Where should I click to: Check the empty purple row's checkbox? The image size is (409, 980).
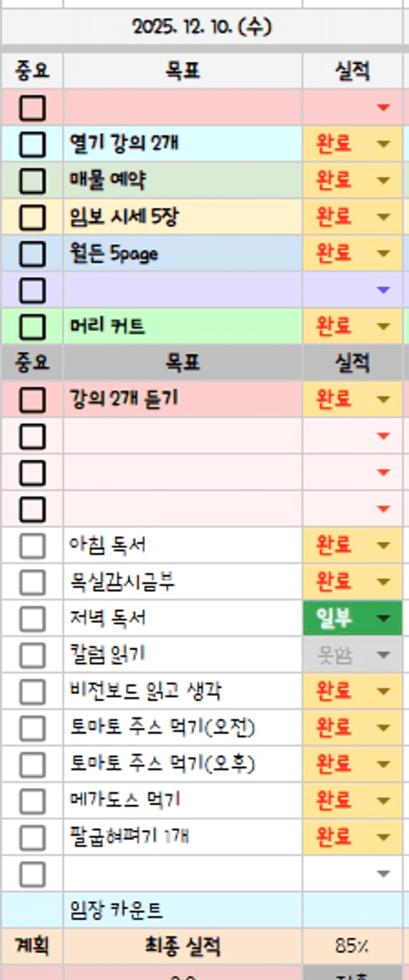point(33,290)
